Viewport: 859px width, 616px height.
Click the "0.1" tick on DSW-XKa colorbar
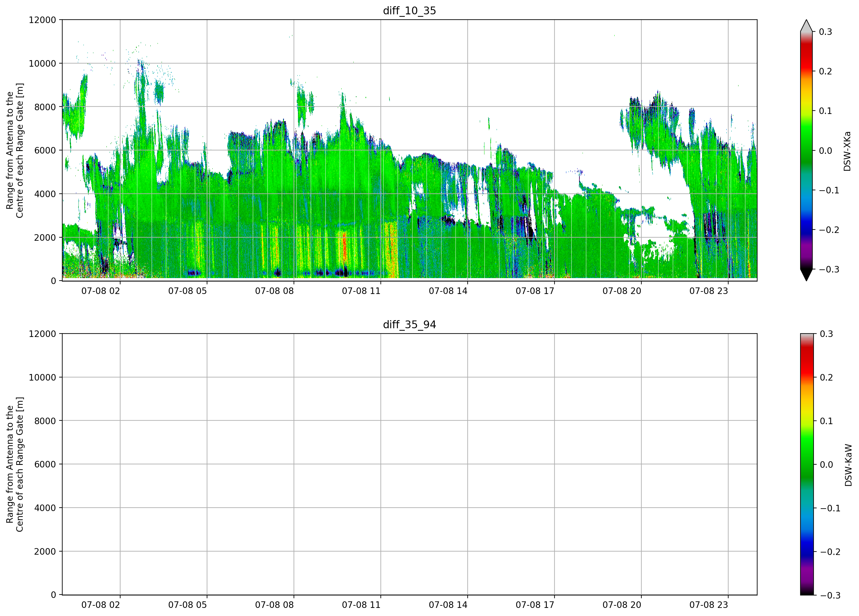coord(826,111)
